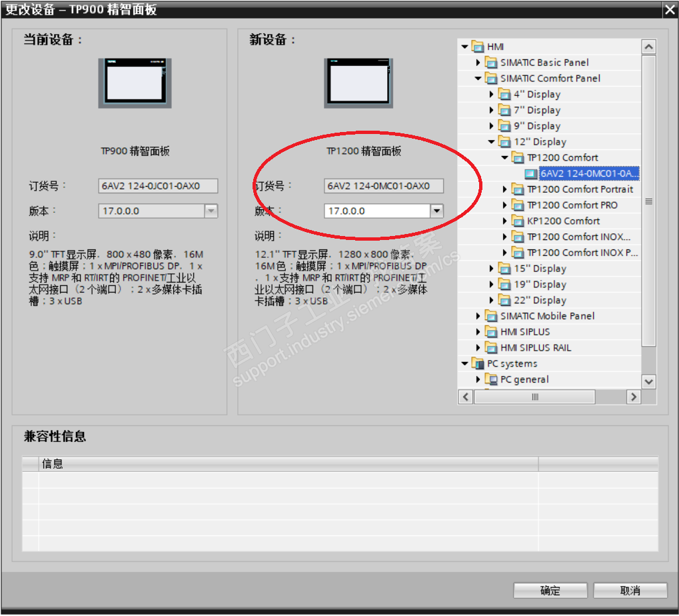Click the PC systems folder icon
This screenshot has height=616, width=679.
pos(478,364)
